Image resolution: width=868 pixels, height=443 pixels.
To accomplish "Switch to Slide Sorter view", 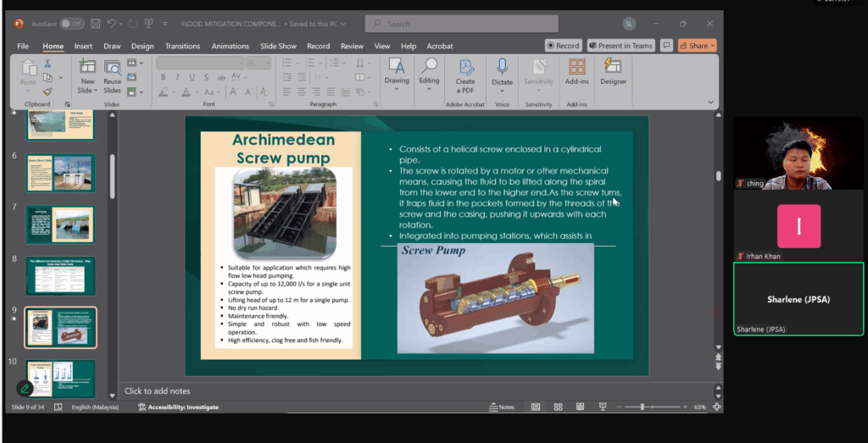I will (x=558, y=407).
